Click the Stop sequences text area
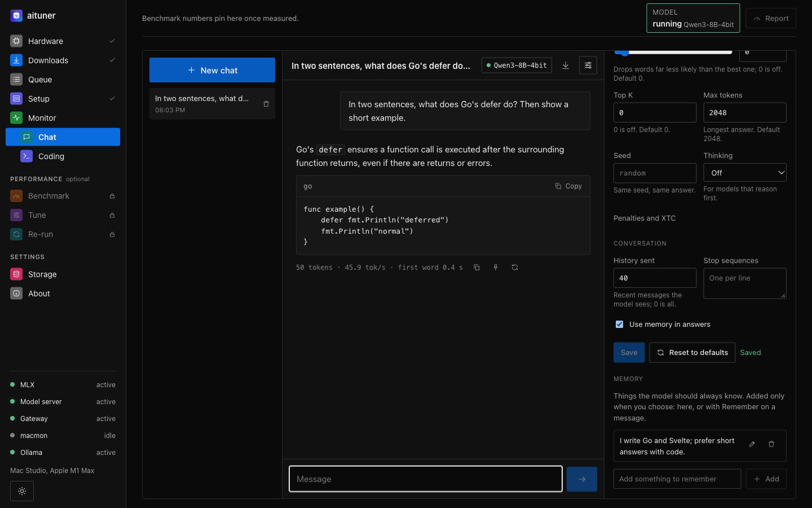 [x=745, y=283]
